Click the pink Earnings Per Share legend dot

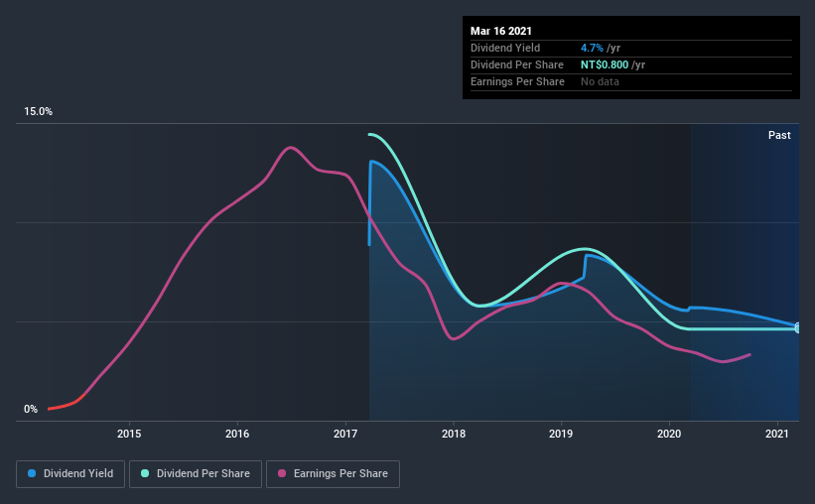click(282, 473)
